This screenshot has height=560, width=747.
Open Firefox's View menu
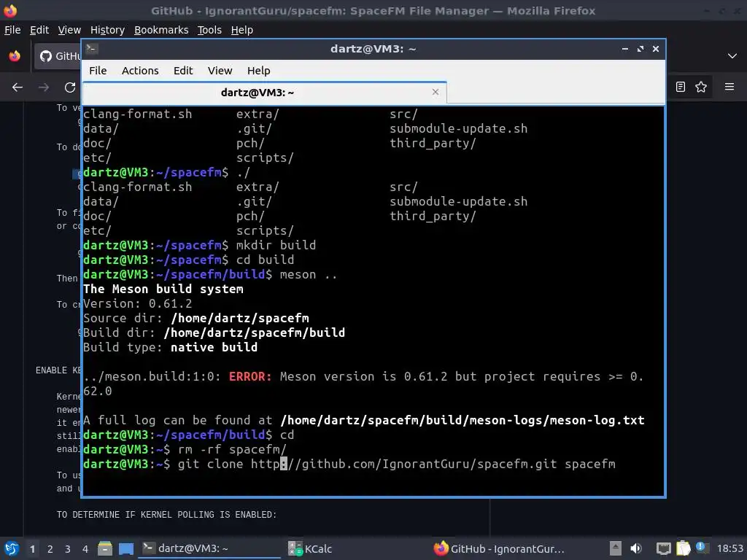(x=69, y=30)
